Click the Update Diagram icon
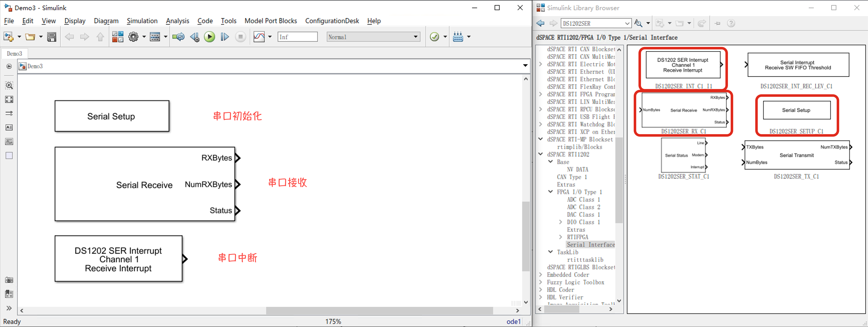The image size is (868, 327). point(179,37)
